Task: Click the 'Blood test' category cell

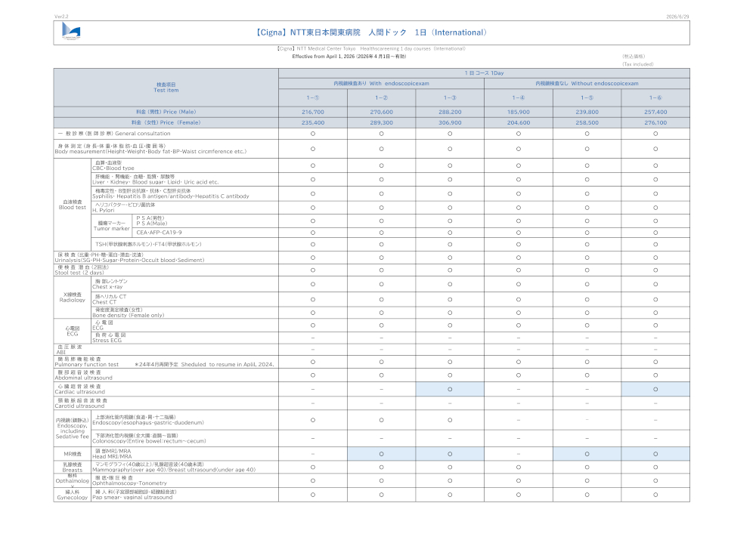Action: [73, 205]
